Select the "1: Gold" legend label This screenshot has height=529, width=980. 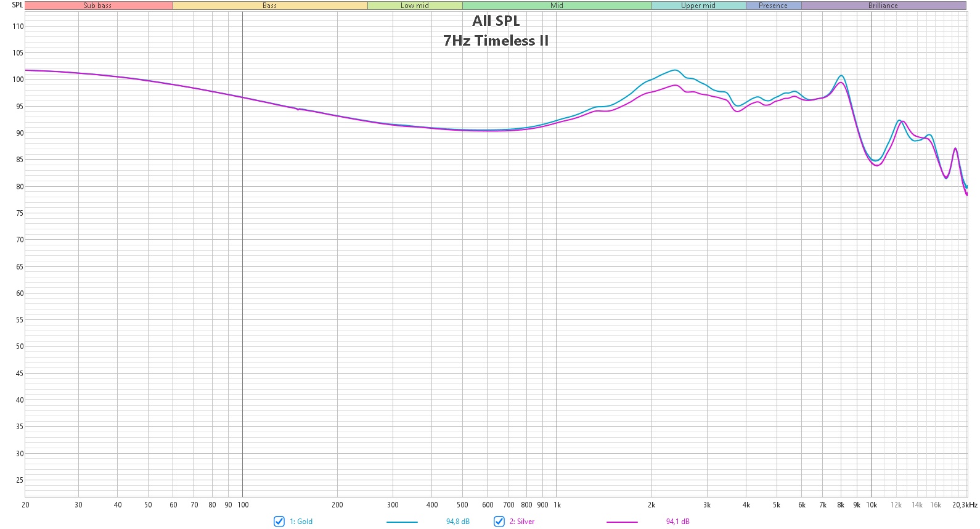coord(301,522)
